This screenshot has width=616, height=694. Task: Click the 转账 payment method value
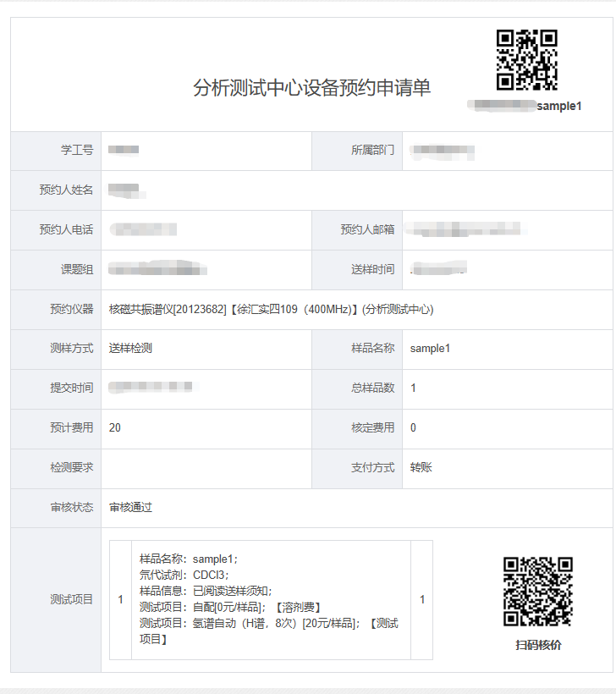(421, 467)
